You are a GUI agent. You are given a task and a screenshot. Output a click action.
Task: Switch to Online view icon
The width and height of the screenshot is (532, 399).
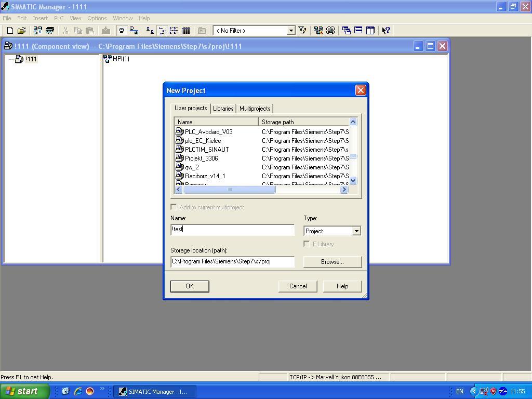coord(134,31)
